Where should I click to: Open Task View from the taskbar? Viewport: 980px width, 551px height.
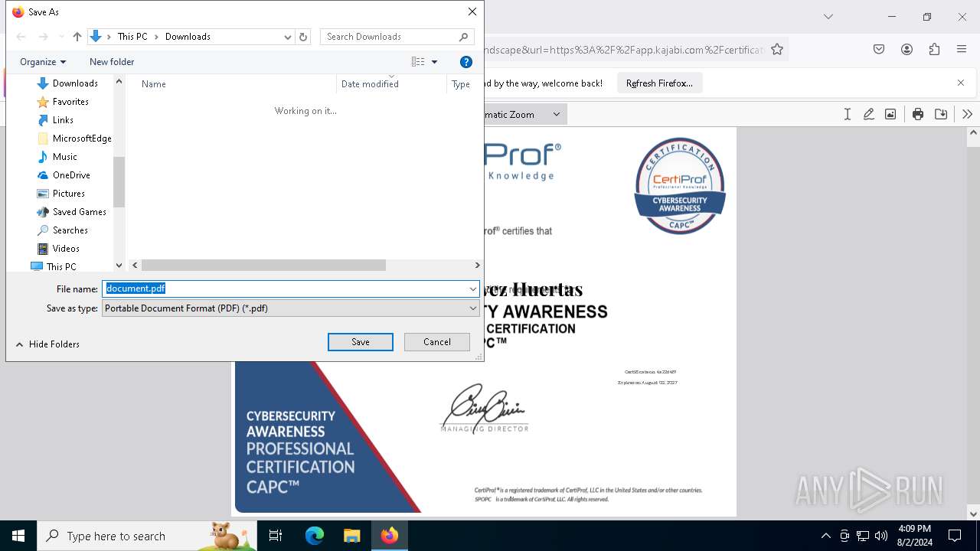tap(276, 536)
